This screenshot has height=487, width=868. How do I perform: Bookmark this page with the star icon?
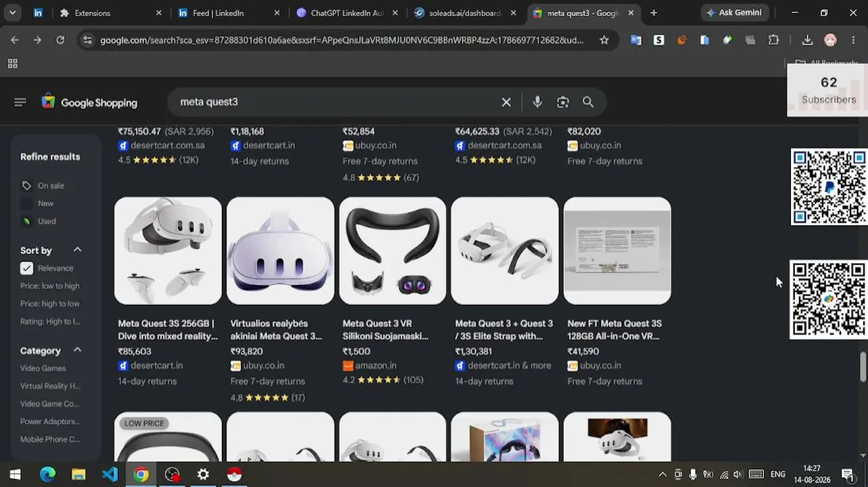(604, 40)
